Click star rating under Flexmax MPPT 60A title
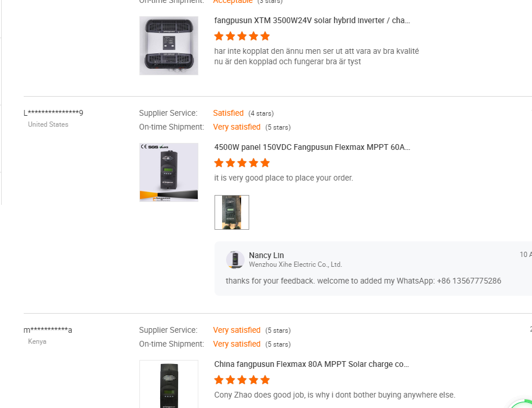This screenshot has height=408, width=532. point(242,163)
